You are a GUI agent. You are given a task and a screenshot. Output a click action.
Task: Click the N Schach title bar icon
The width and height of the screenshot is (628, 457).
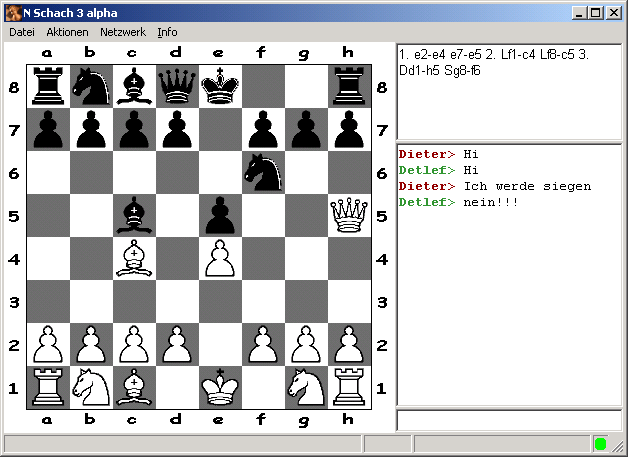coord(13,13)
